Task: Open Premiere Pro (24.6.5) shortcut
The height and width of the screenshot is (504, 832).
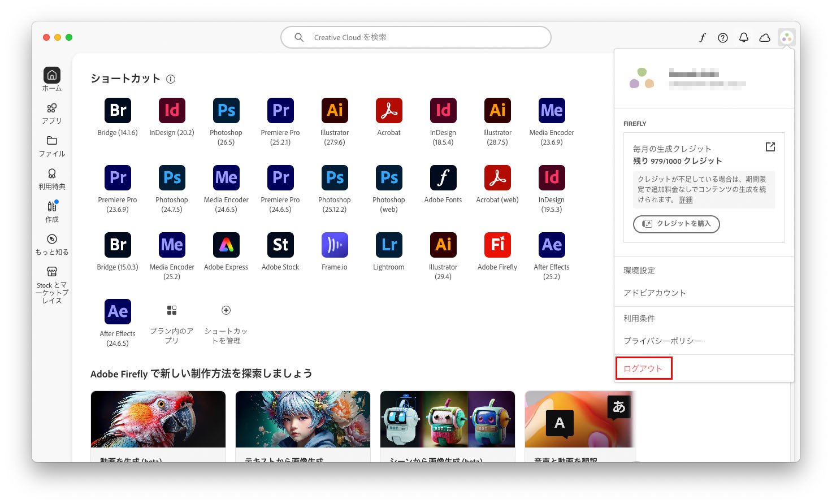Action: 280,177
